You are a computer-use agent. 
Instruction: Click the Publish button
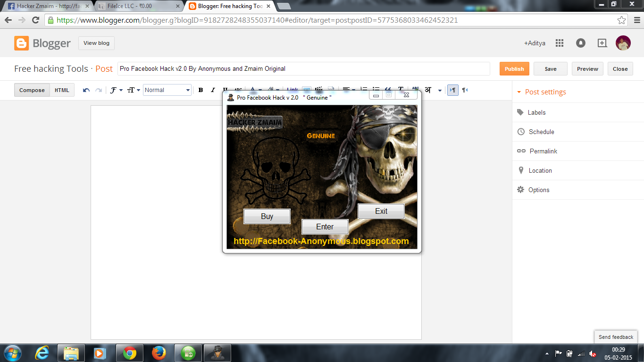click(x=514, y=69)
